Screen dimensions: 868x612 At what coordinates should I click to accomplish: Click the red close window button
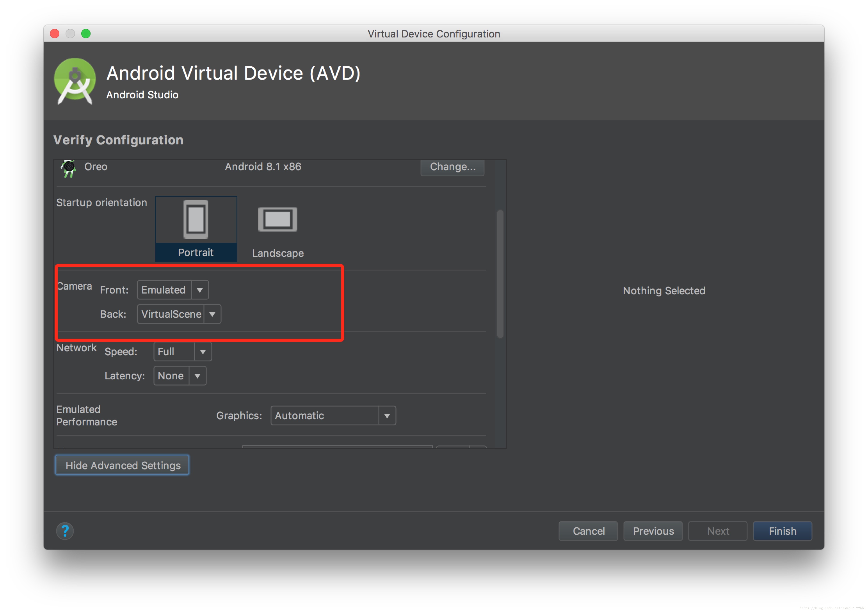click(55, 34)
